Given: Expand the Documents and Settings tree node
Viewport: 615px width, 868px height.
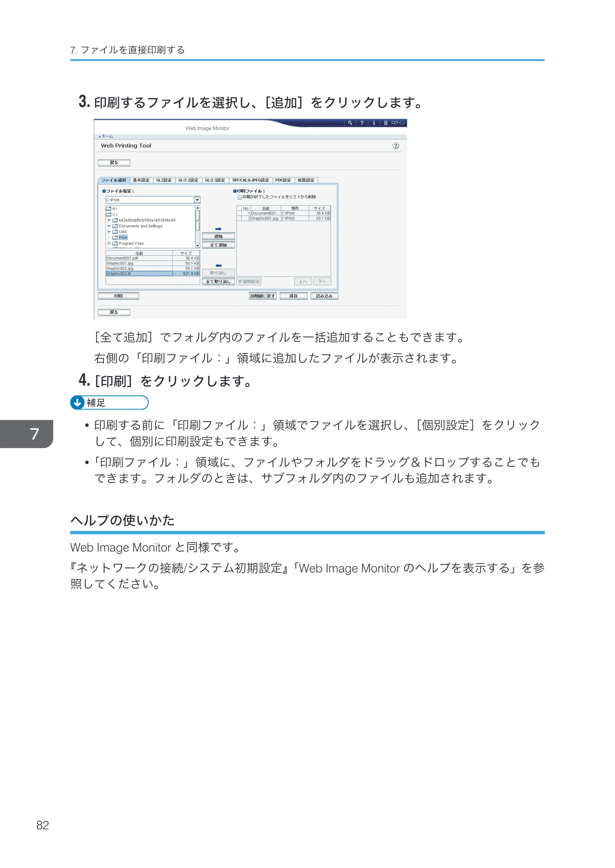Looking at the screenshot, I should point(109,226).
